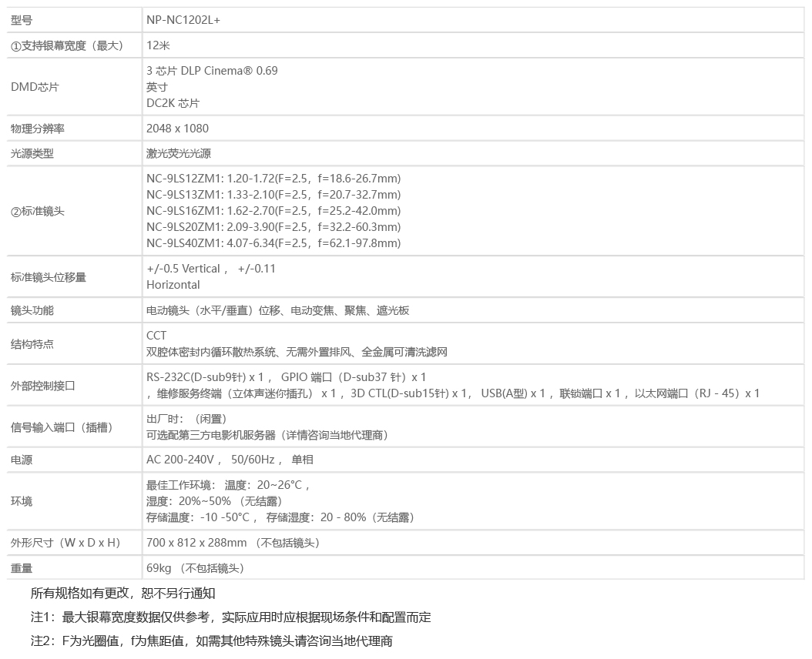Select the 69kg weight value
Viewport: 812px width, 659px height.
point(159,568)
